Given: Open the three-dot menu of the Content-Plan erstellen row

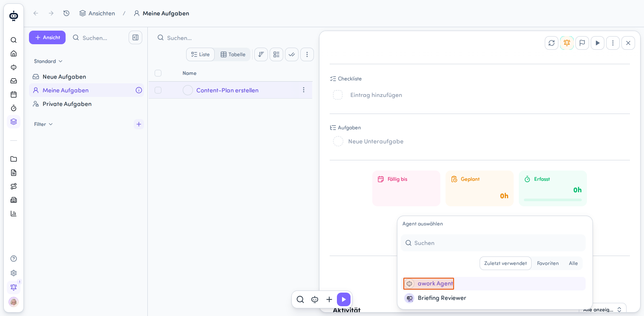Looking at the screenshot, I should click(x=304, y=90).
